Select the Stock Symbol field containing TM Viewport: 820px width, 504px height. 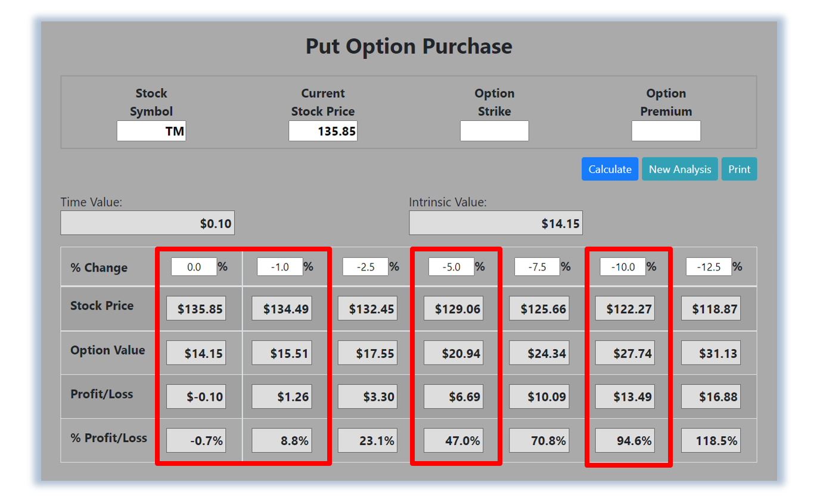(151, 131)
